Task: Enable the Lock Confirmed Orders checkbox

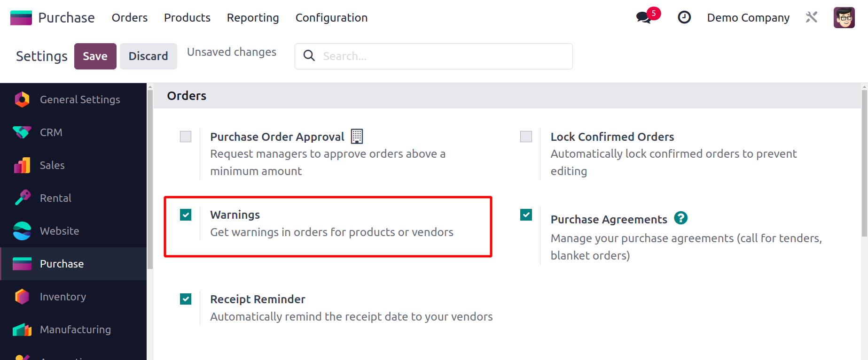Action: [x=526, y=137]
